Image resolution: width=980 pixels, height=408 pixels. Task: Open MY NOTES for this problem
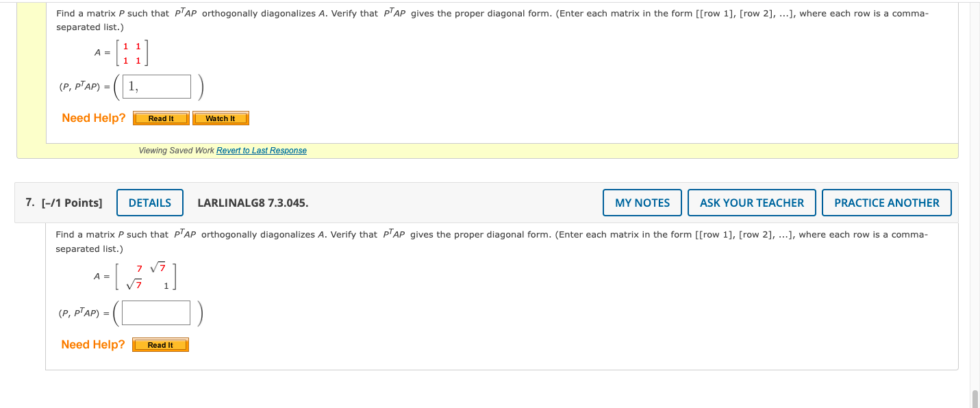tap(642, 202)
